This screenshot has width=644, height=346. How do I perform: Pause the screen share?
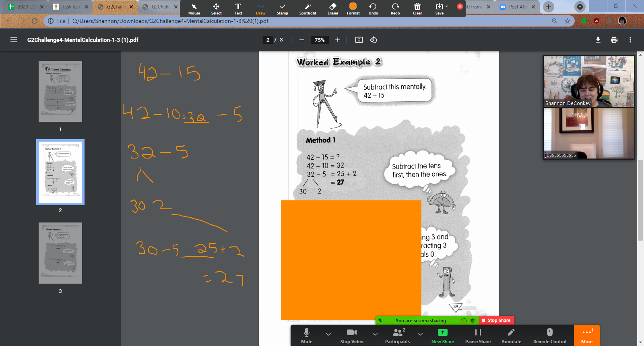point(478,336)
